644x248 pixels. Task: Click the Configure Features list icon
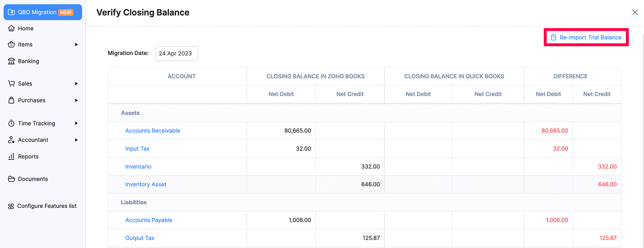click(x=11, y=206)
